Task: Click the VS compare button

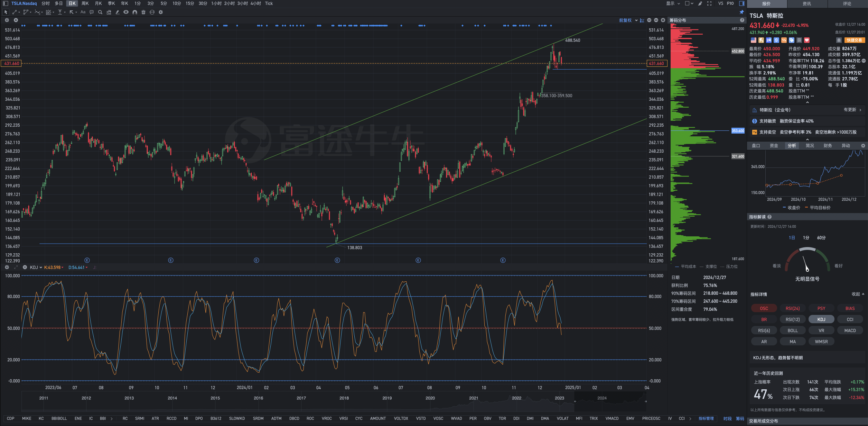Action: coord(721,3)
